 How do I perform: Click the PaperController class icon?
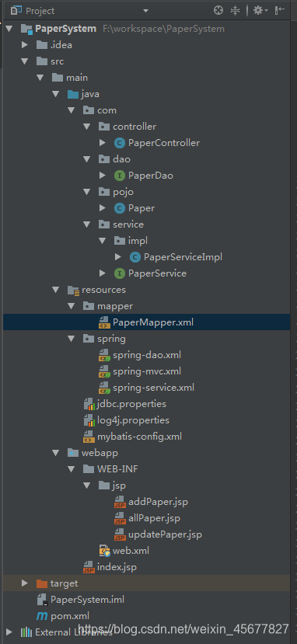[x=119, y=143]
